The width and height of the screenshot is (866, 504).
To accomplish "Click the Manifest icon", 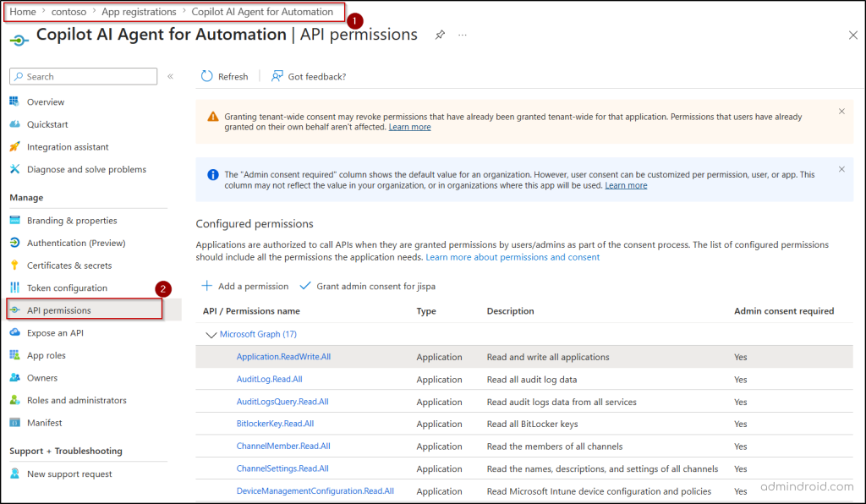I will (14, 422).
